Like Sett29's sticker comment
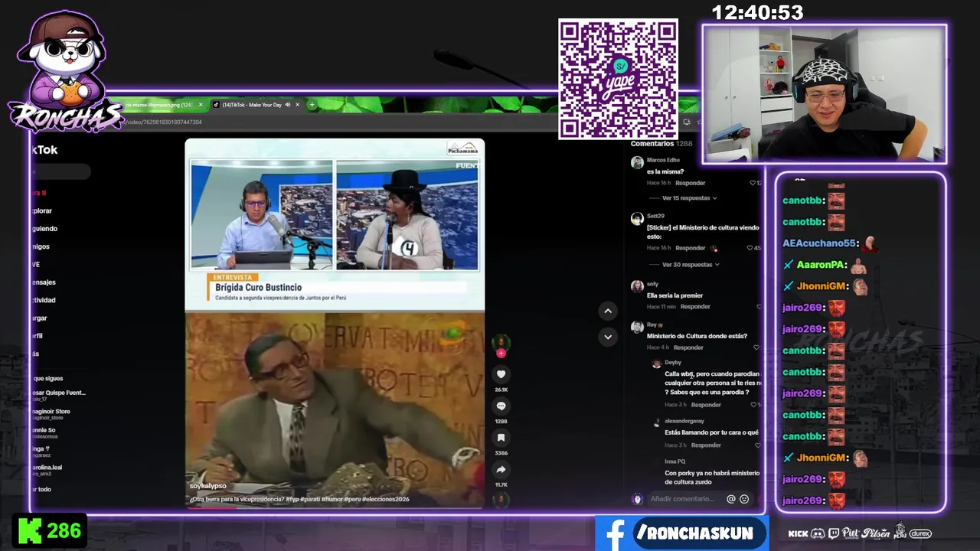This screenshot has width=980, height=551. tap(751, 248)
